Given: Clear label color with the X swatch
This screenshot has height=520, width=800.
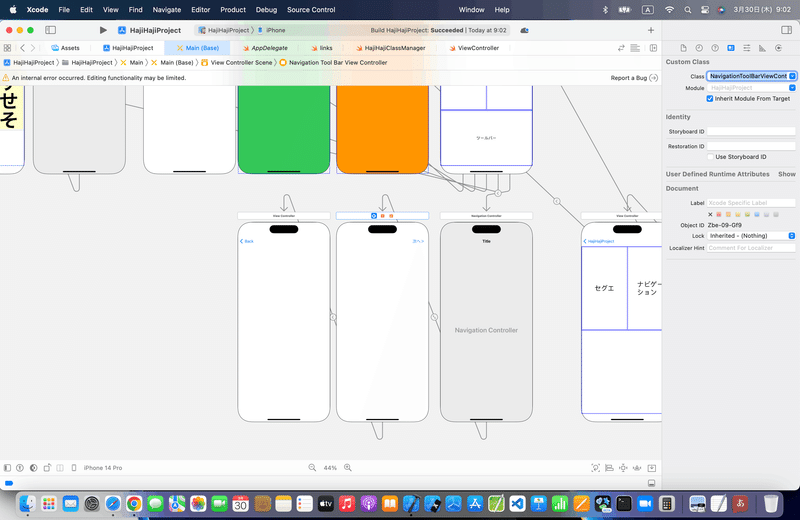Looking at the screenshot, I should tap(710, 215).
